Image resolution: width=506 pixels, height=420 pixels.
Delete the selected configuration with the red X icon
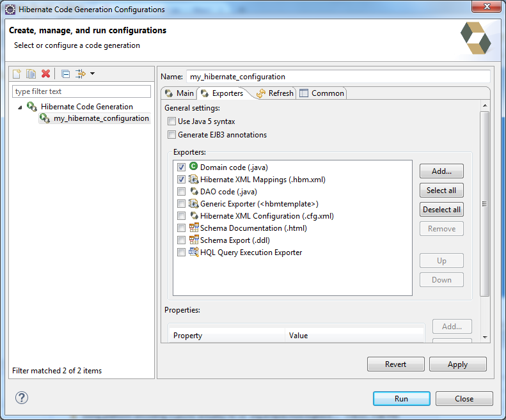click(46, 74)
